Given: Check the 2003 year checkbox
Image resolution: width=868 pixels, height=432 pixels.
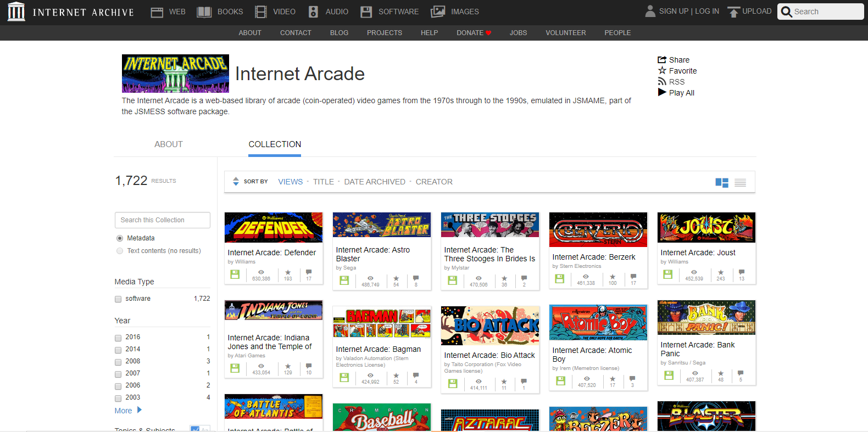Looking at the screenshot, I should tap(118, 398).
